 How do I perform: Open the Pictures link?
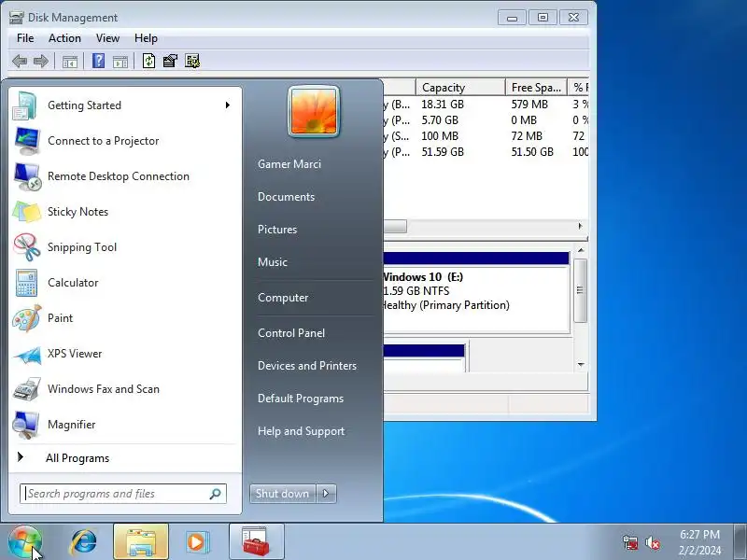click(277, 230)
